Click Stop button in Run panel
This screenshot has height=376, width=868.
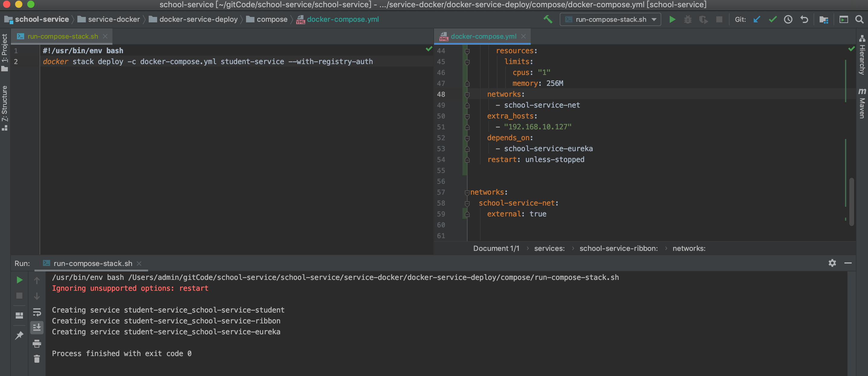pyautogui.click(x=20, y=296)
